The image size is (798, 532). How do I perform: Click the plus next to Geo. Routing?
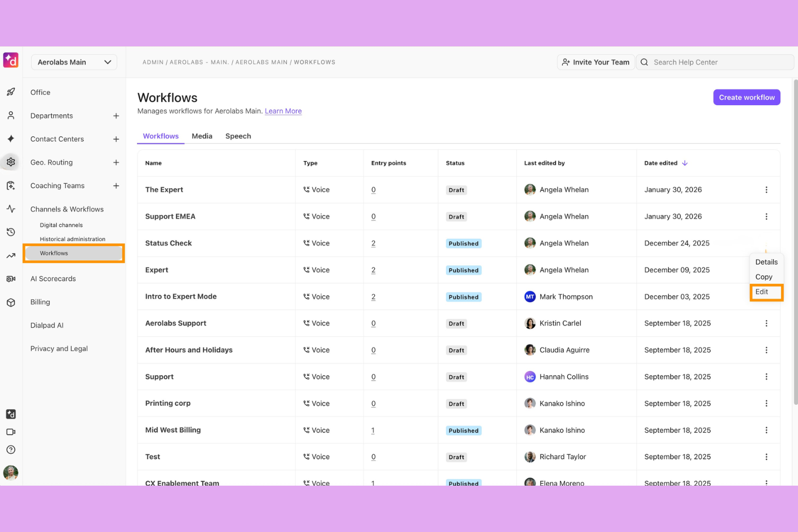(116, 162)
